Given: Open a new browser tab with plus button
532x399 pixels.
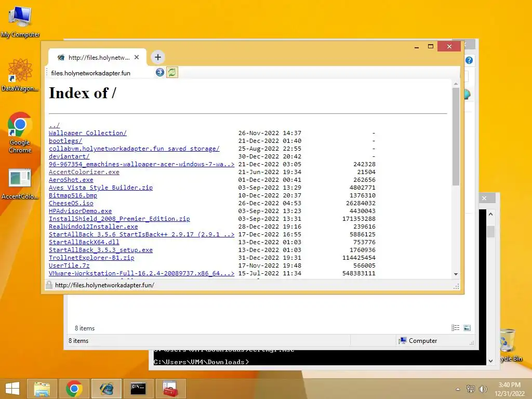Looking at the screenshot, I should (158, 57).
